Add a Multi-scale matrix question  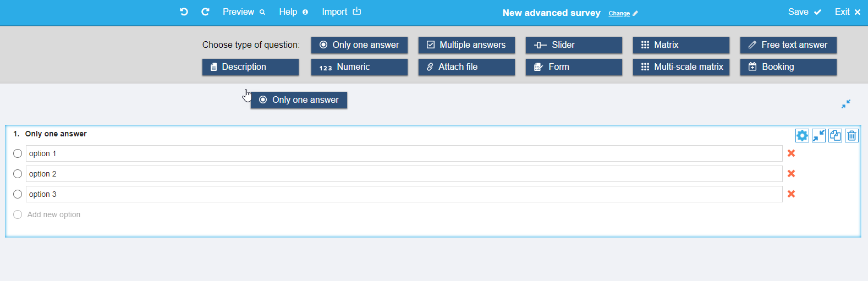(681, 67)
